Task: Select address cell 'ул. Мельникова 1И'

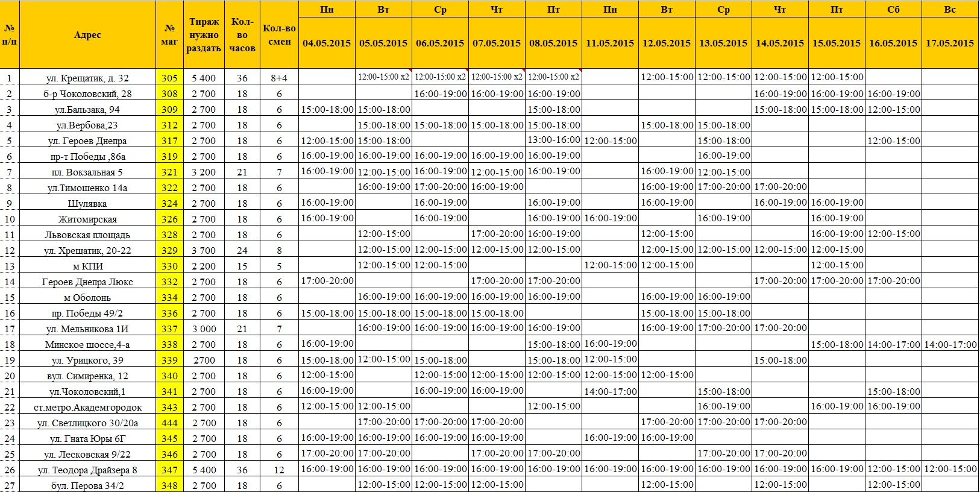Action: tap(87, 329)
